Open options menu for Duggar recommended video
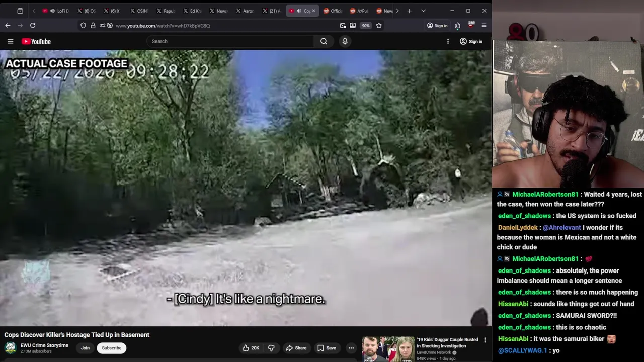 (x=485, y=340)
